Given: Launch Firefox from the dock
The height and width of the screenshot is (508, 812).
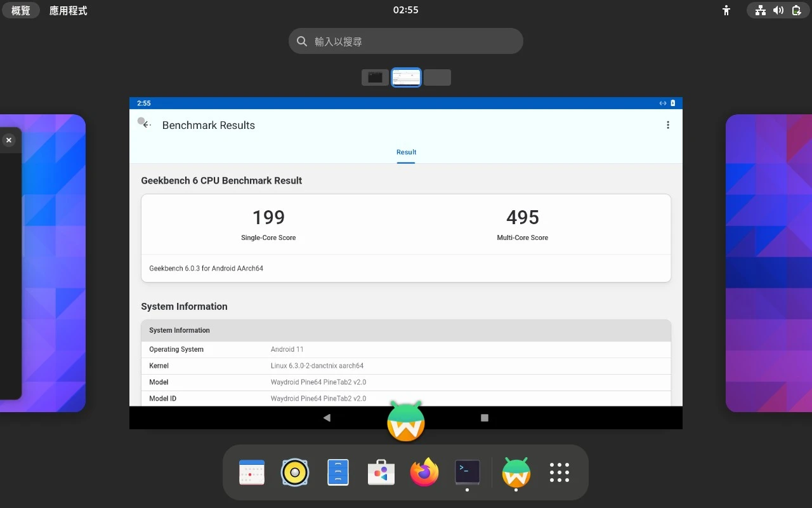Looking at the screenshot, I should (x=424, y=472).
